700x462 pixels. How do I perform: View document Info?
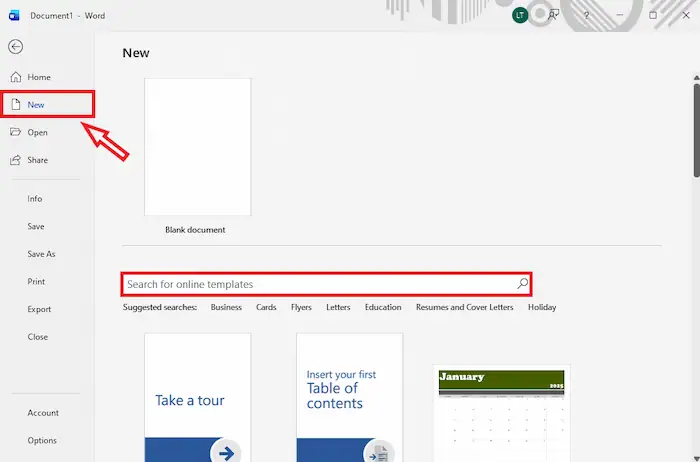pos(35,199)
